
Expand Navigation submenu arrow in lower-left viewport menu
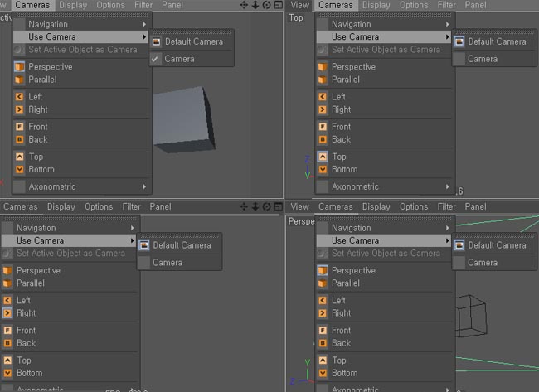click(x=133, y=228)
